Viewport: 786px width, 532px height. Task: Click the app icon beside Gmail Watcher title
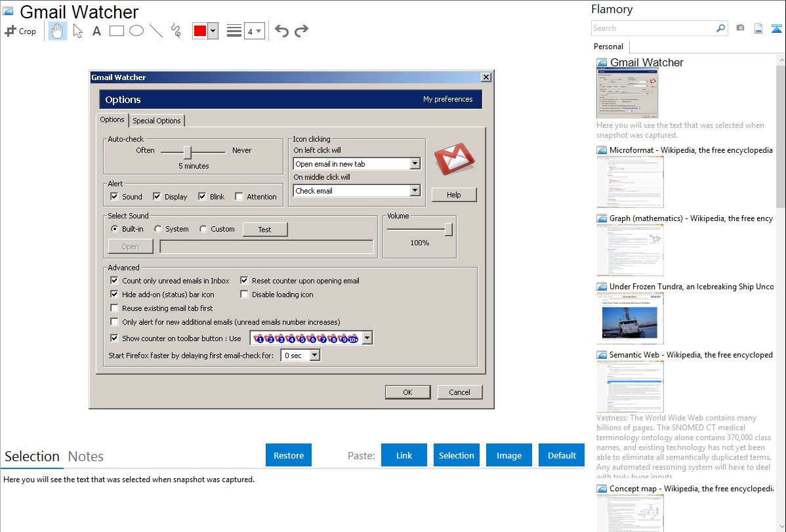tap(8, 12)
